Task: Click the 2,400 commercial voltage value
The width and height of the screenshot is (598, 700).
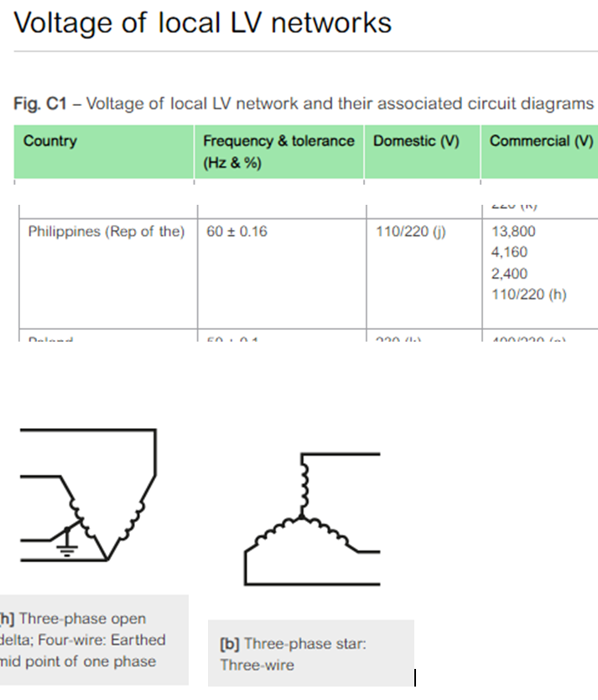Action: point(511,274)
